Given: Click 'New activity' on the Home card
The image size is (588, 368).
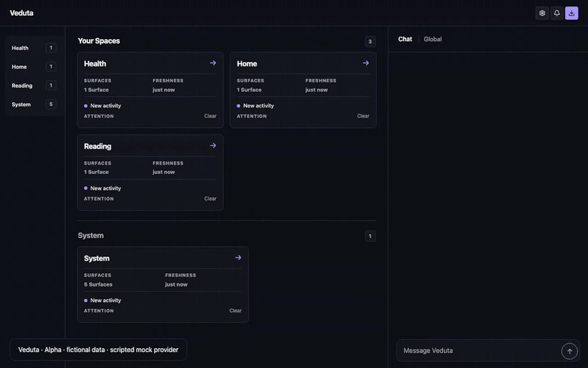Looking at the screenshot, I should point(258,106).
